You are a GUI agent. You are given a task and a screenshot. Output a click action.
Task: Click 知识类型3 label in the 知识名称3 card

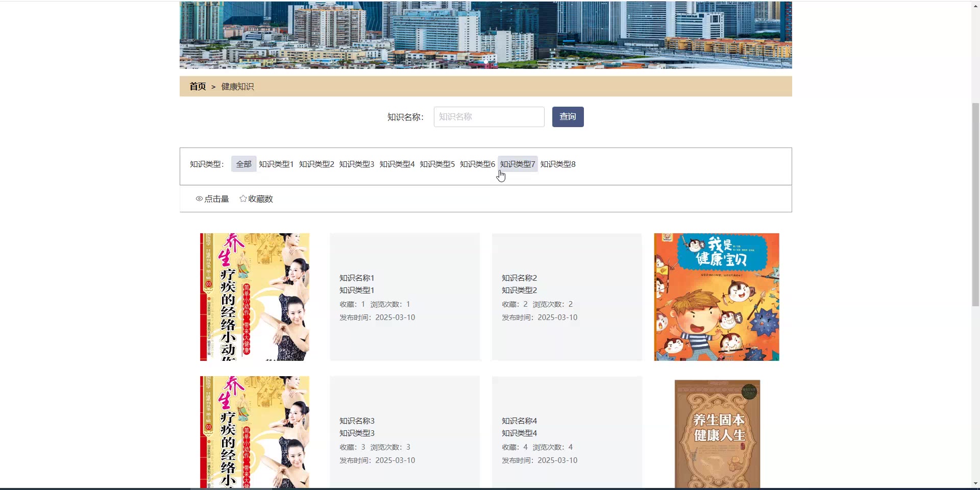357,433
